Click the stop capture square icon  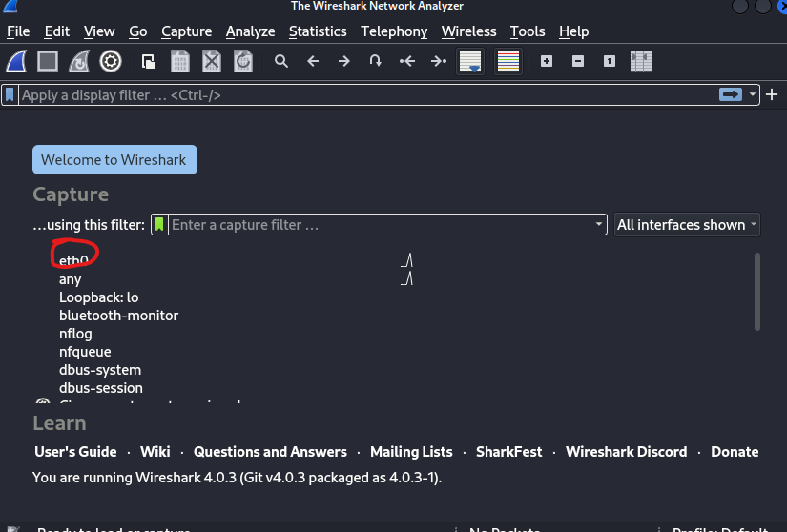48,62
